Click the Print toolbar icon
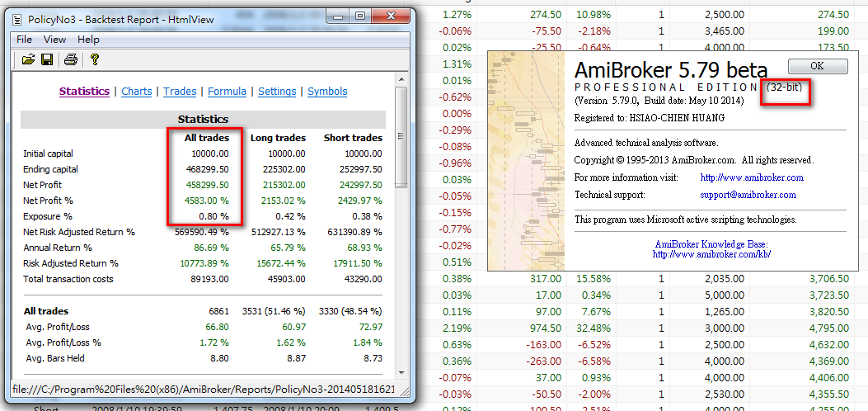The image size is (868, 411). [70, 59]
